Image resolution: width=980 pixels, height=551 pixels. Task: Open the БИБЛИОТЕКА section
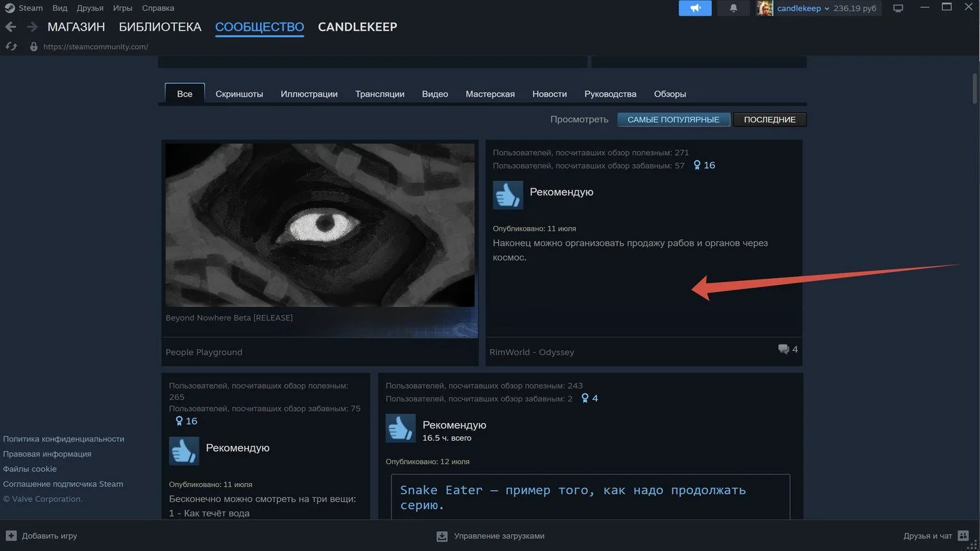[x=160, y=27]
